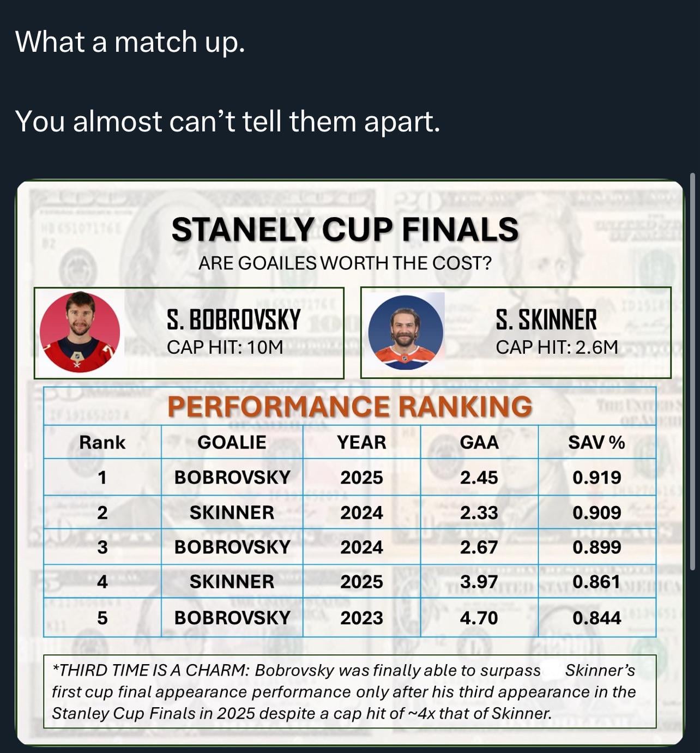The image size is (700, 753).
Task: Click the "YEAR" column header
Action: pos(361,442)
